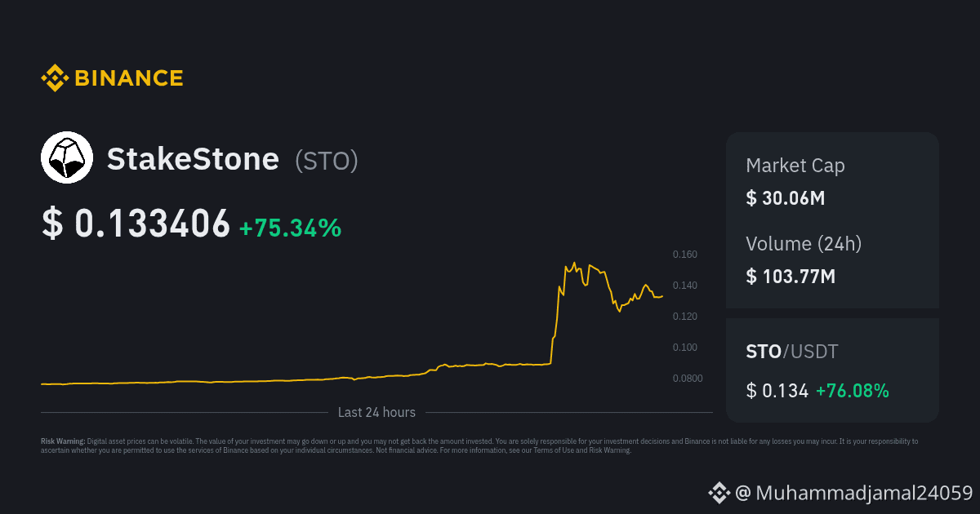Click the +76.08% pair change

coord(852,391)
